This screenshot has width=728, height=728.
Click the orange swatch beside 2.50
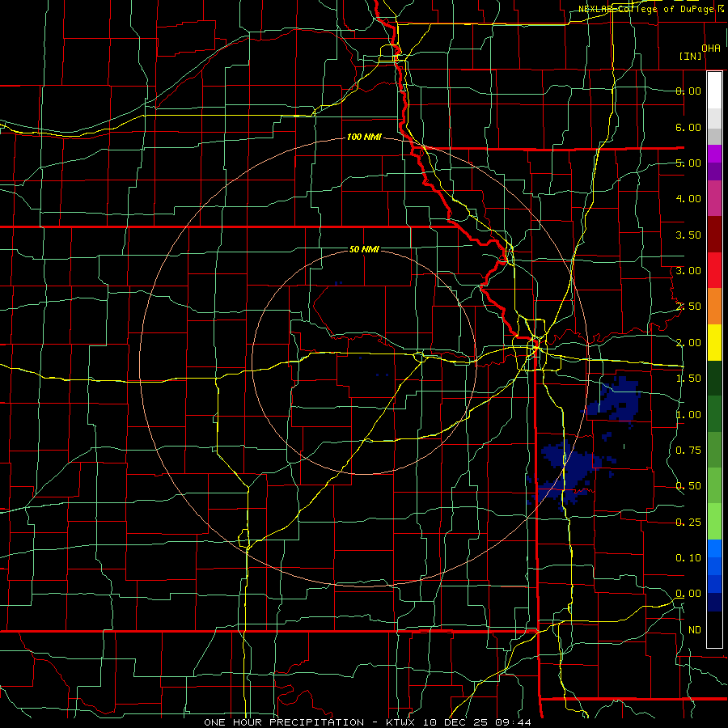point(714,307)
